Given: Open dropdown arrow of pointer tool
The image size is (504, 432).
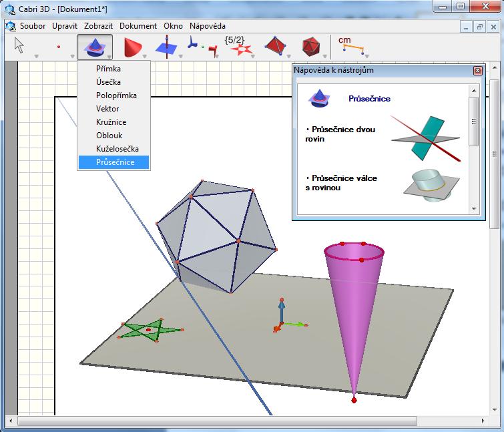Looking at the screenshot, I should (x=36, y=56).
